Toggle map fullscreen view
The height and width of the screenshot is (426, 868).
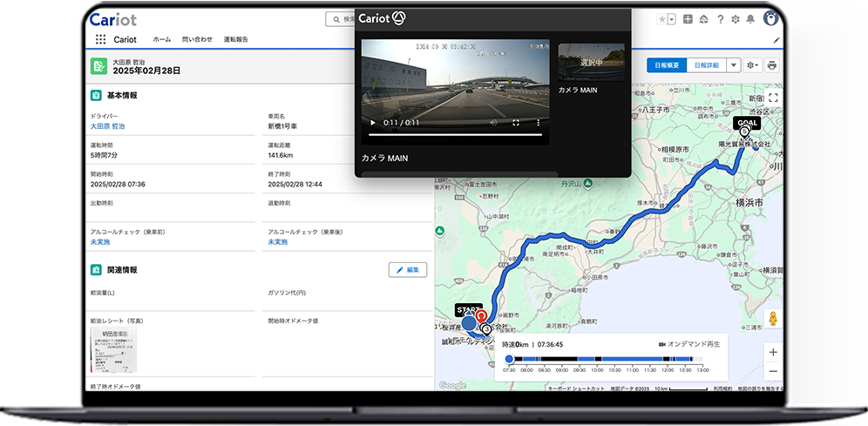(x=773, y=98)
